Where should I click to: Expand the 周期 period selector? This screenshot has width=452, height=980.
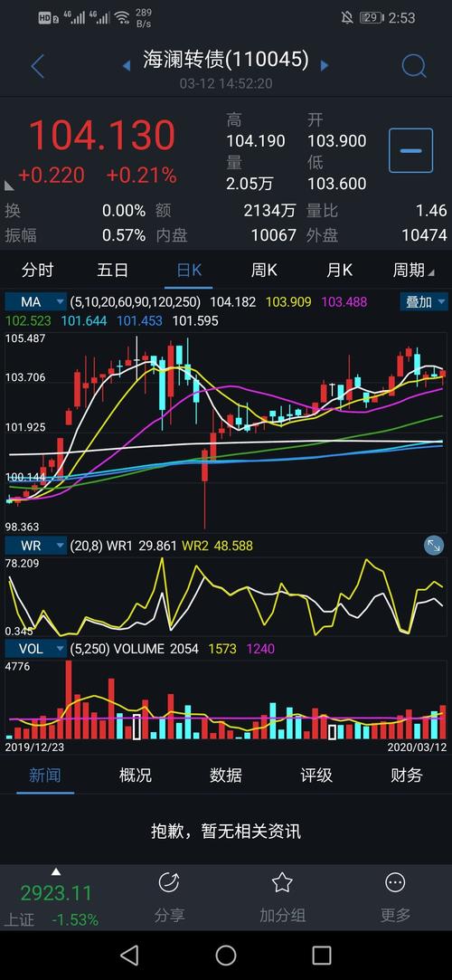pos(412,270)
